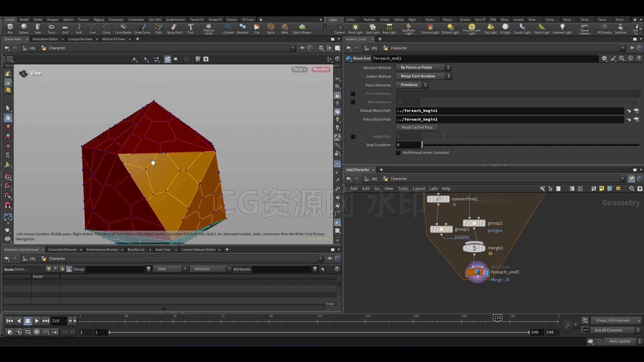Click the Camera shelf tool

tap(339, 29)
